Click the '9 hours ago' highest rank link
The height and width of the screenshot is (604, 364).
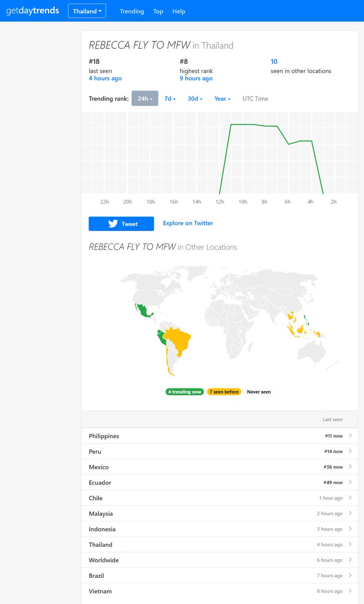click(196, 79)
